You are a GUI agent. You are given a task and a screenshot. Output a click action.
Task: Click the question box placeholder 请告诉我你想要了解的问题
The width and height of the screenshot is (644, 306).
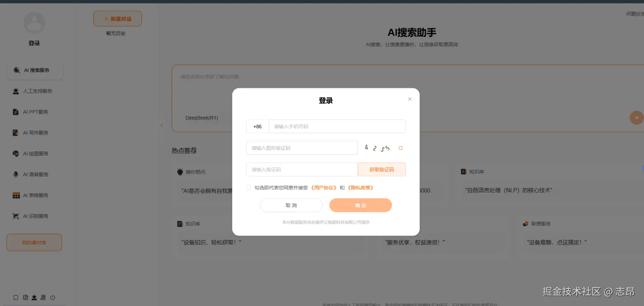click(x=210, y=76)
